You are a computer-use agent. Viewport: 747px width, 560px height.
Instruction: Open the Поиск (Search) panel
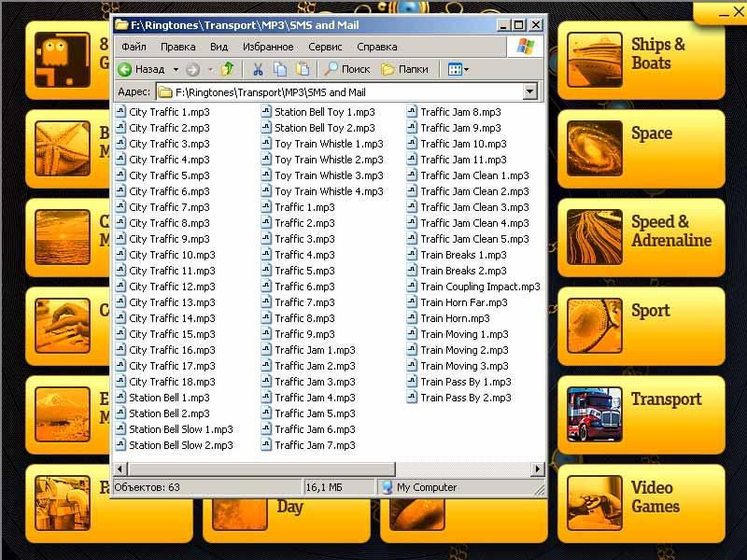pos(347,69)
